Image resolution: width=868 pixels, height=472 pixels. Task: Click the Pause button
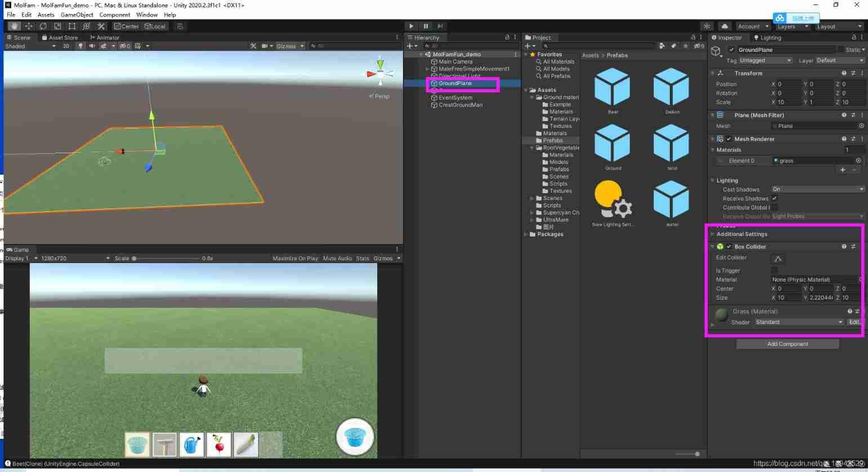[426, 26]
